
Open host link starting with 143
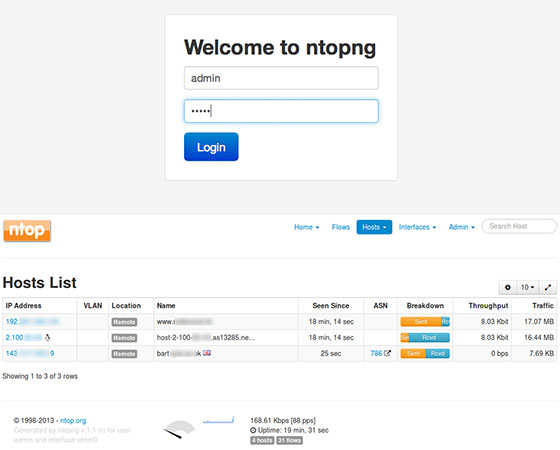pyautogui.click(x=30, y=353)
